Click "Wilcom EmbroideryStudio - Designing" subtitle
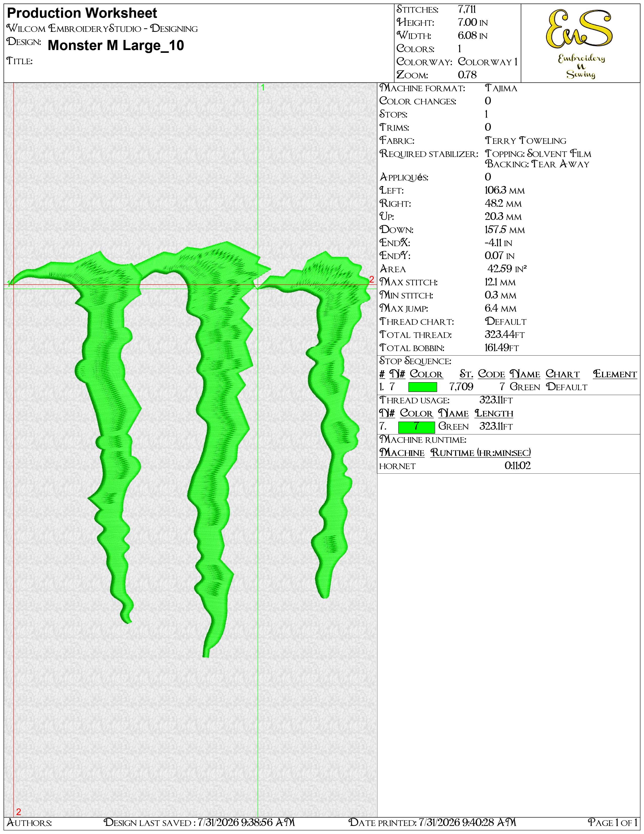This screenshot has width=644, height=834. (102, 29)
